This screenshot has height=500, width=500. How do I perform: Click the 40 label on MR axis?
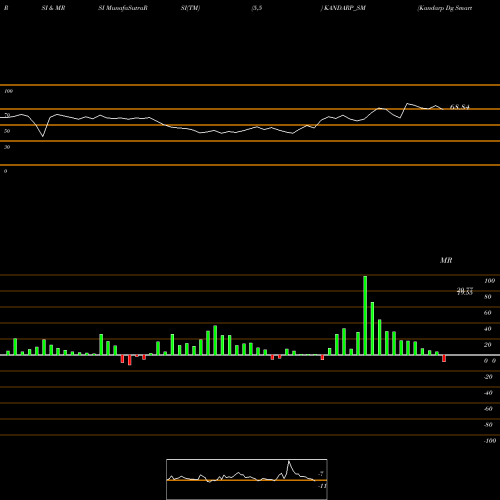(488, 329)
